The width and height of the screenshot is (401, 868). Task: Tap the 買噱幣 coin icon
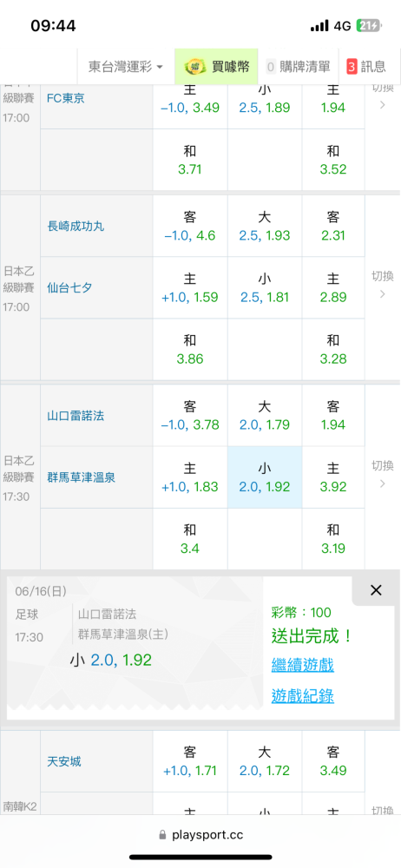tap(194, 67)
